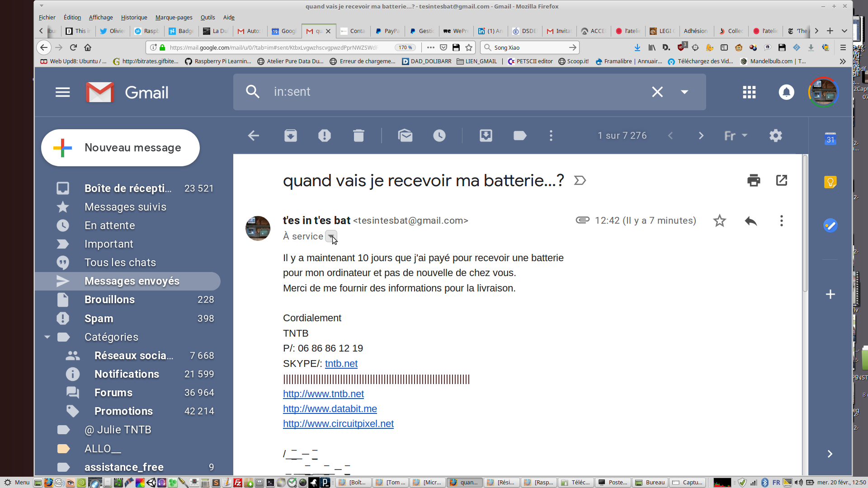Star the message from t'es in t'es bat
868x488 pixels.
(x=719, y=221)
